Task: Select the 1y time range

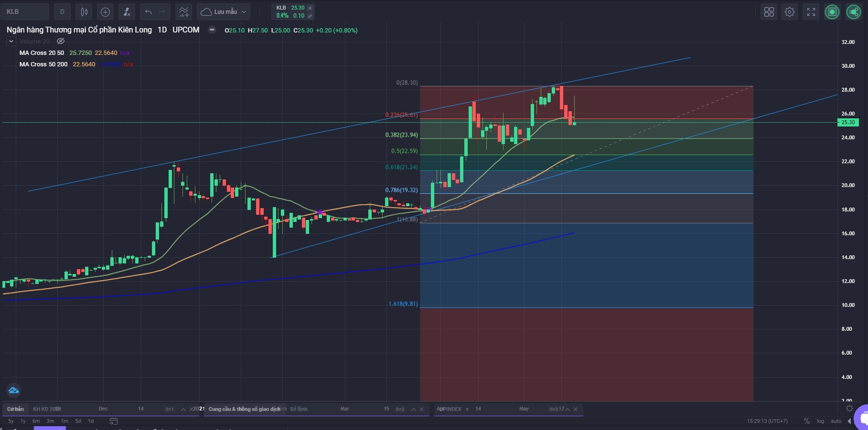Action: point(23,421)
